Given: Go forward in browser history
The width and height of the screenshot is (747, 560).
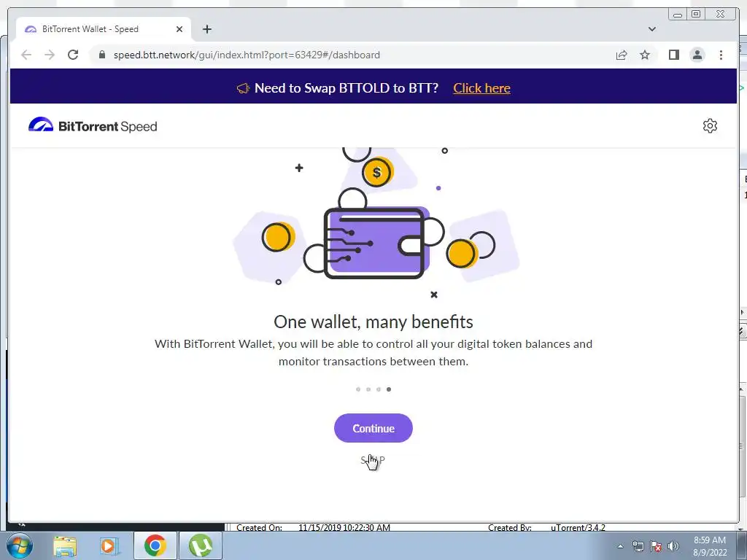Looking at the screenshot, I should pyautogui.click(x=50, y=55).
